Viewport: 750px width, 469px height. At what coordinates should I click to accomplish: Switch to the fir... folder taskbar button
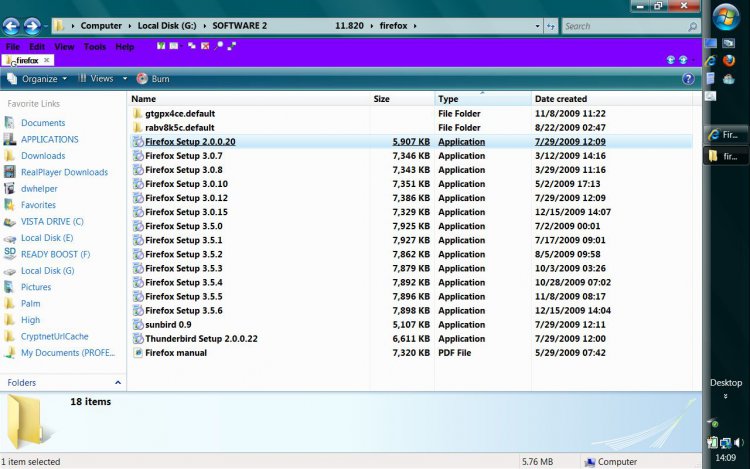(726, 156)
